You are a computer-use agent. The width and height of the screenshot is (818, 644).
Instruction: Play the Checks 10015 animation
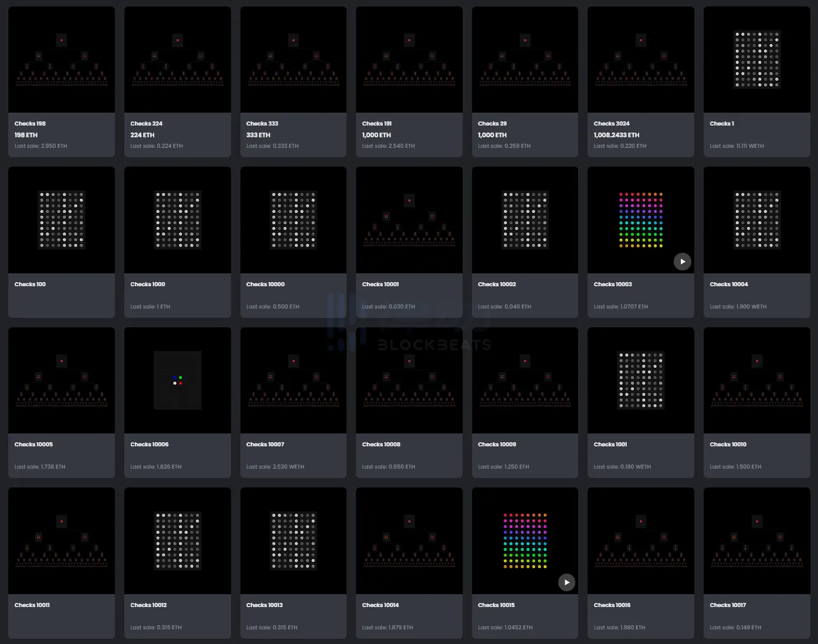point(566,582)
